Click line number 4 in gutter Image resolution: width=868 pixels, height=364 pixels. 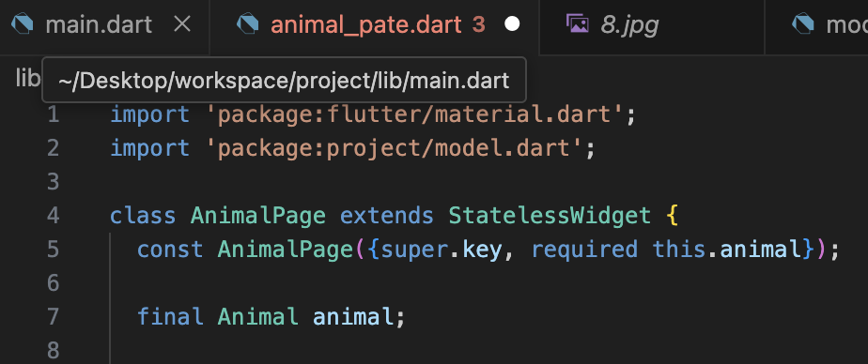tap(54, 216)
